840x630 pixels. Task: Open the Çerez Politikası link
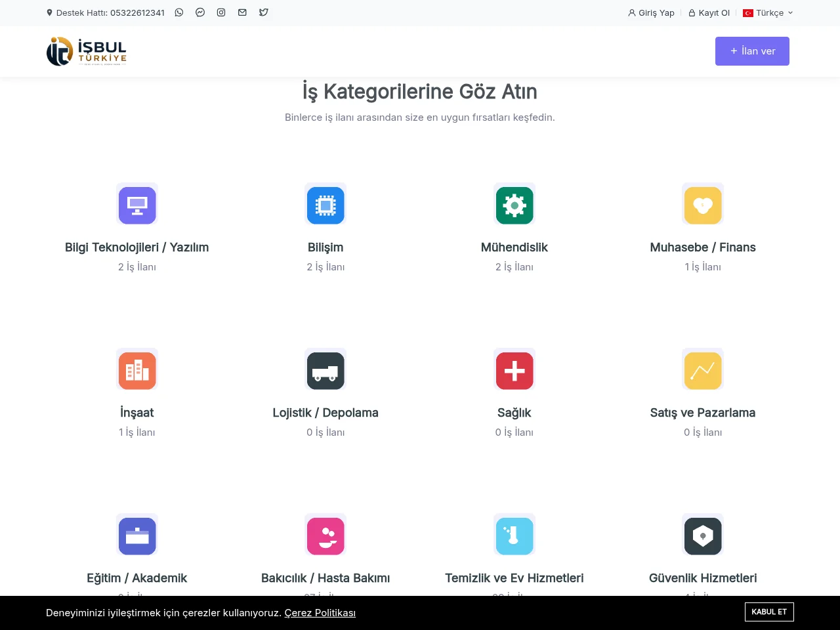tap(320, 613)
